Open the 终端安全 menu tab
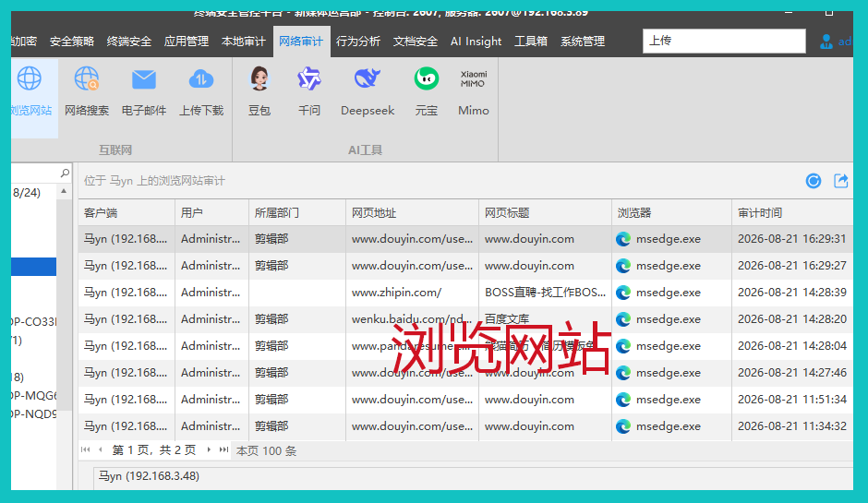 (129, 42)
